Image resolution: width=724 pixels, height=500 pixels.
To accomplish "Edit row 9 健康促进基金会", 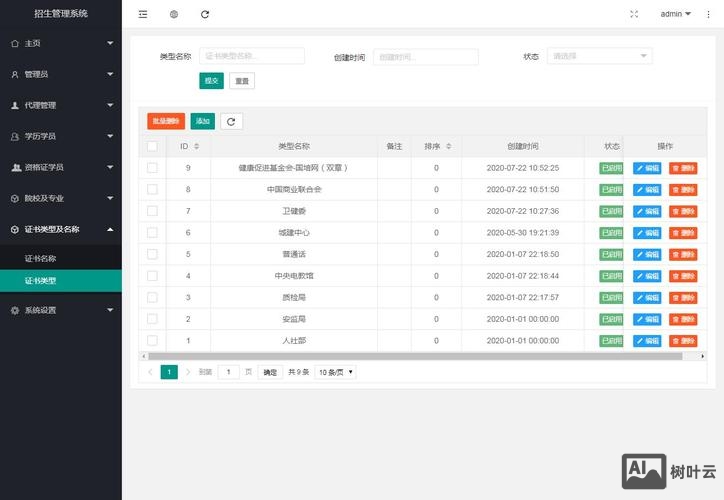I will [x=647, y=168].
